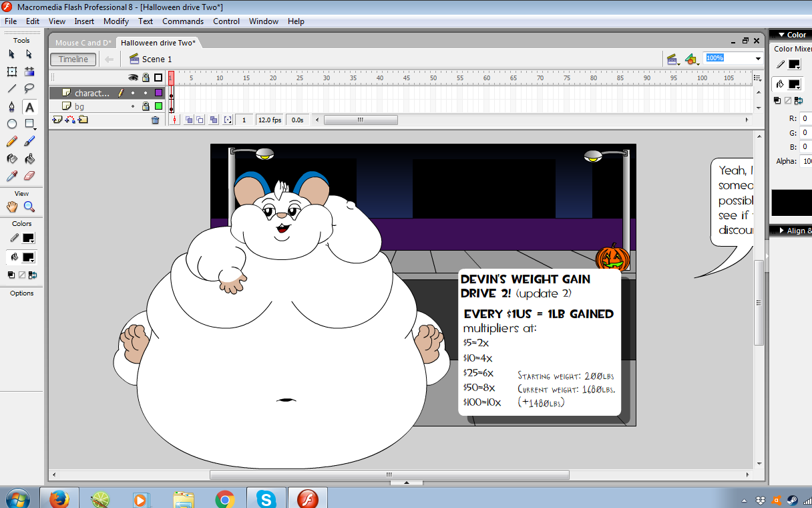This screenshot has width=812, height=508.
Task: Toggle outline for character layer purple square
Action: (x=158, y=93)
